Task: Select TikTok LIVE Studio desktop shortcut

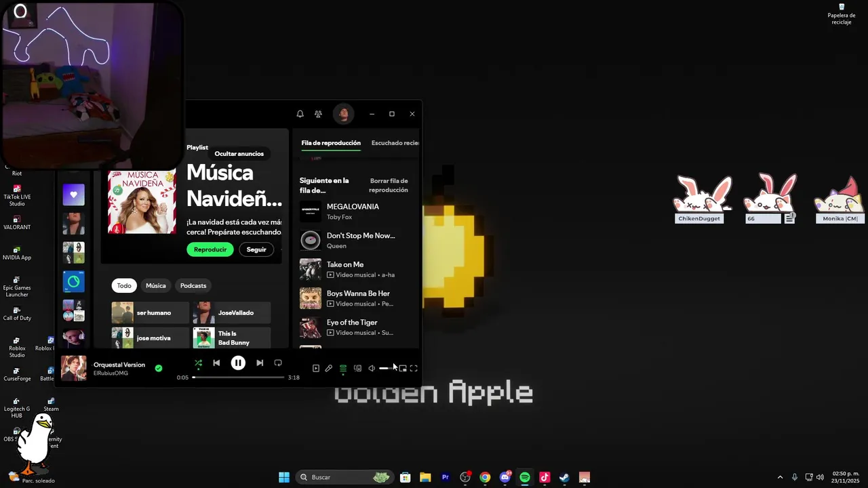Action: [x=17, y=195]
